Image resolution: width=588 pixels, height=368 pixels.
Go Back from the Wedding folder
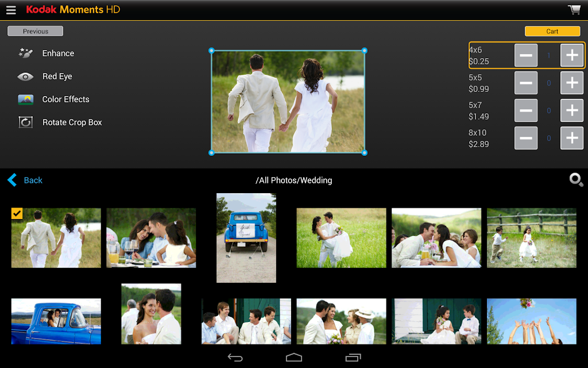click(25, 180)
